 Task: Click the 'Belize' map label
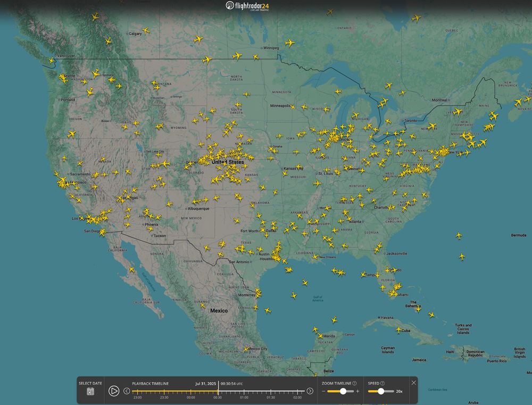pos(328,371)
